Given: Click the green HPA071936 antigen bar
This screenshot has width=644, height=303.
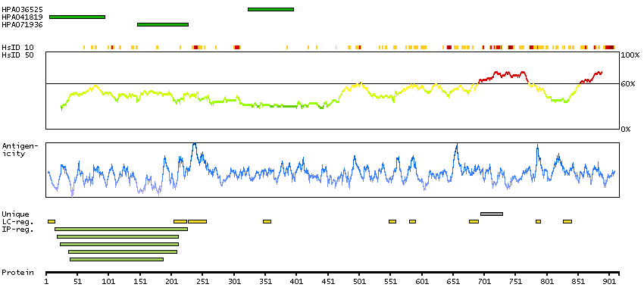Looking at the screenshot, I should (163, 24).
